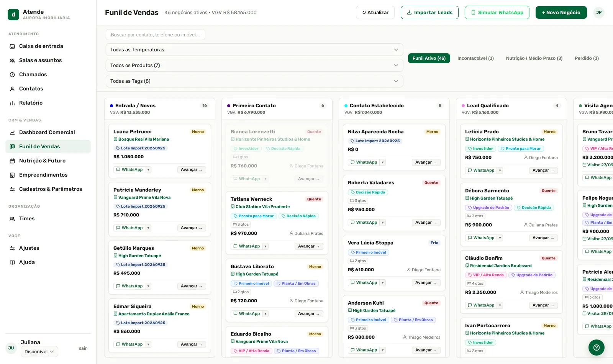Click the Decisão Rápida tag on Débora Sarmento
Screen dimensions: 613x364
[x=534, y=208]
